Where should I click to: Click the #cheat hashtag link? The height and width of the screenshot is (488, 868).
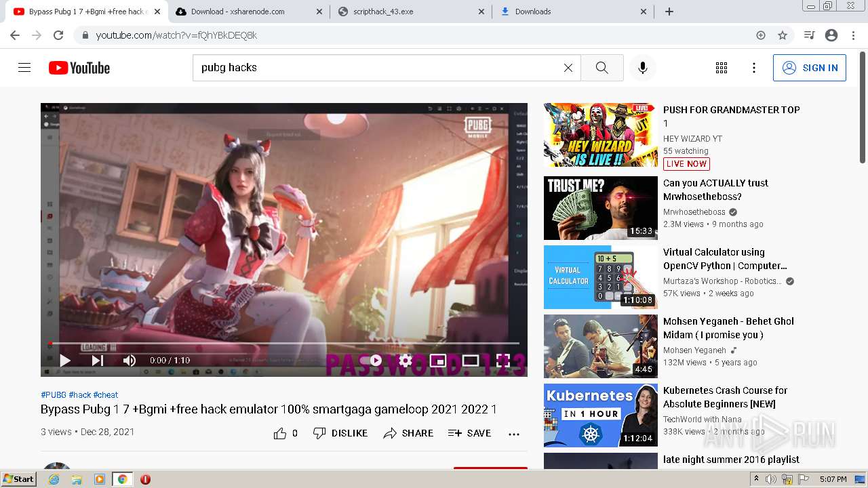(x=106, y=394)
